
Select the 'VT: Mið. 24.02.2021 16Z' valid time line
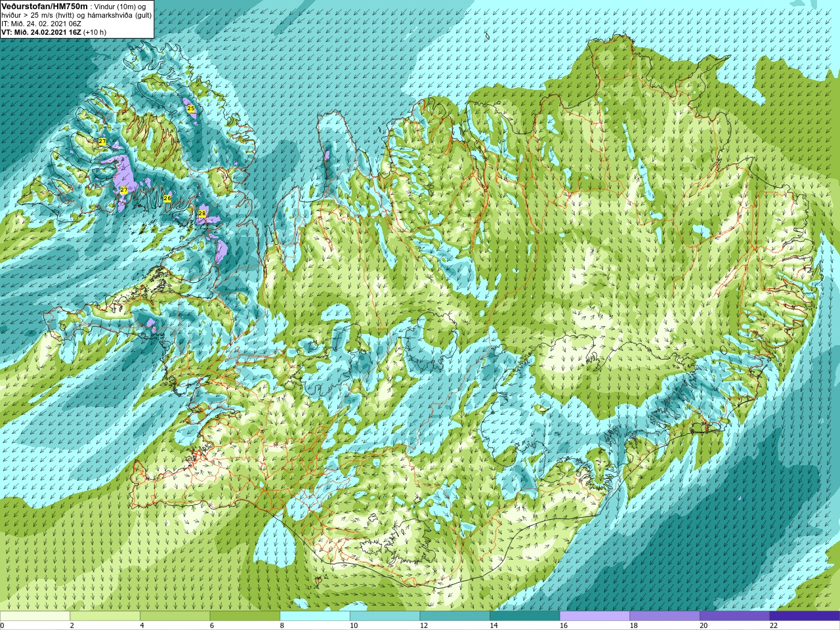click(x=41, y=32)
